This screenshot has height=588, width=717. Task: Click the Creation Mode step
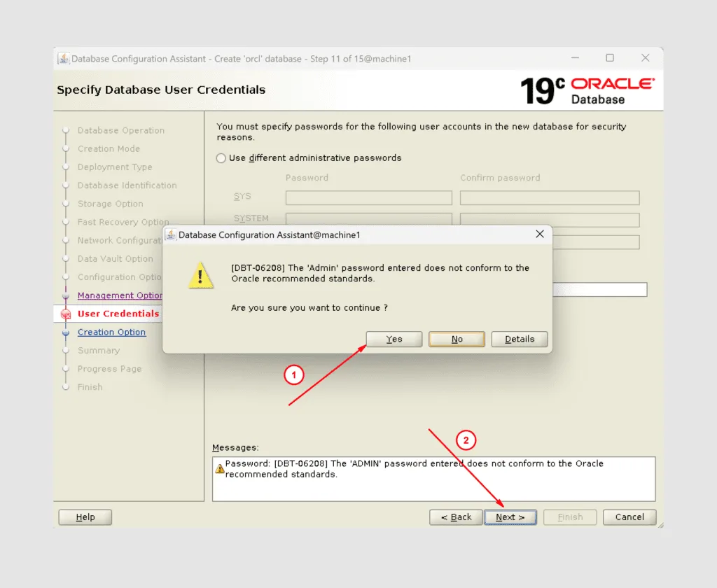109,148
